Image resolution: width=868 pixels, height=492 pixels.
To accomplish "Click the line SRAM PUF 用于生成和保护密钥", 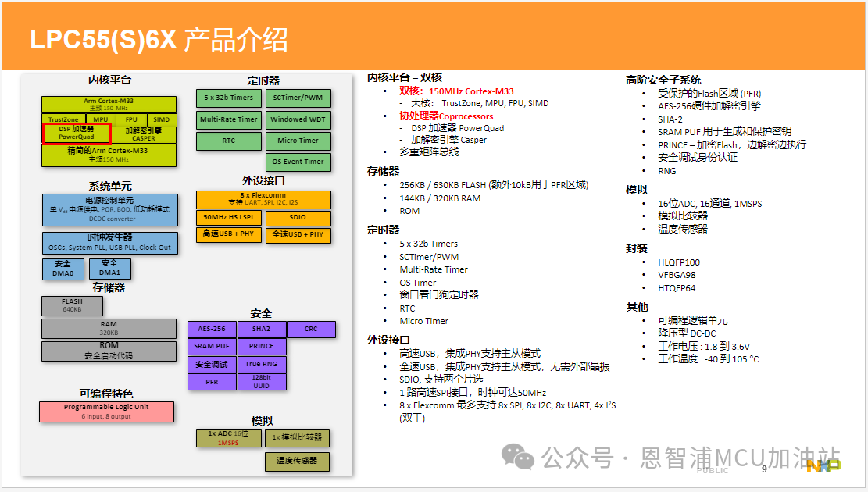I will (724, 132).
